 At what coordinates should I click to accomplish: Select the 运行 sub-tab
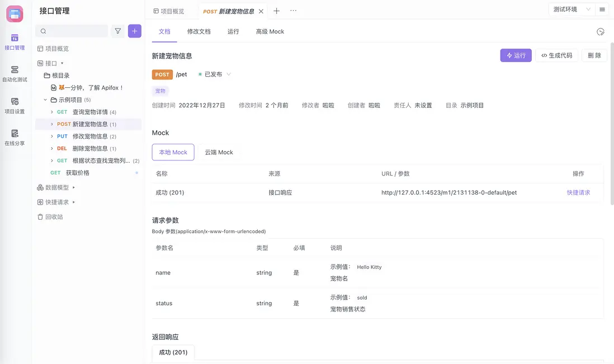pyautogui.click(x=233, y=31)
